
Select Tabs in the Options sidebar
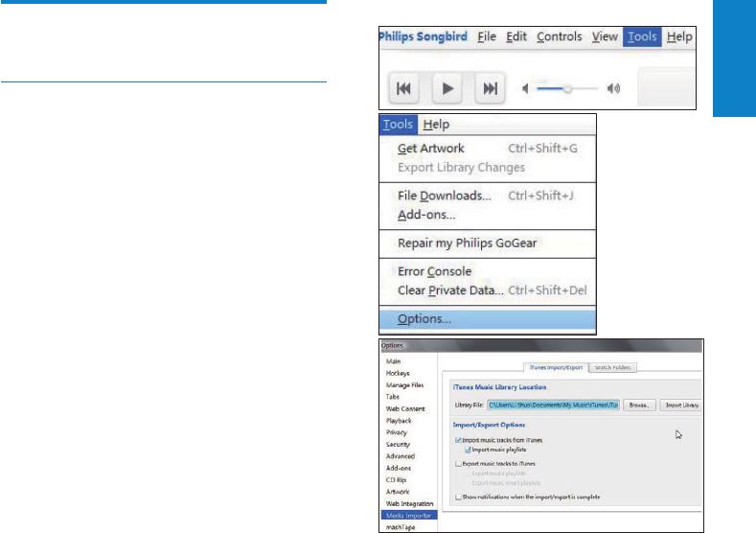click(x=393, y=397)
